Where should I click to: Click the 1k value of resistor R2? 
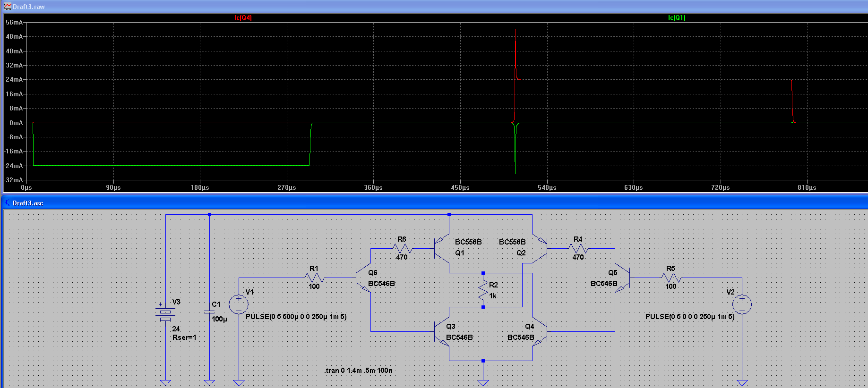pyautogui.click(x=493, y=296)
